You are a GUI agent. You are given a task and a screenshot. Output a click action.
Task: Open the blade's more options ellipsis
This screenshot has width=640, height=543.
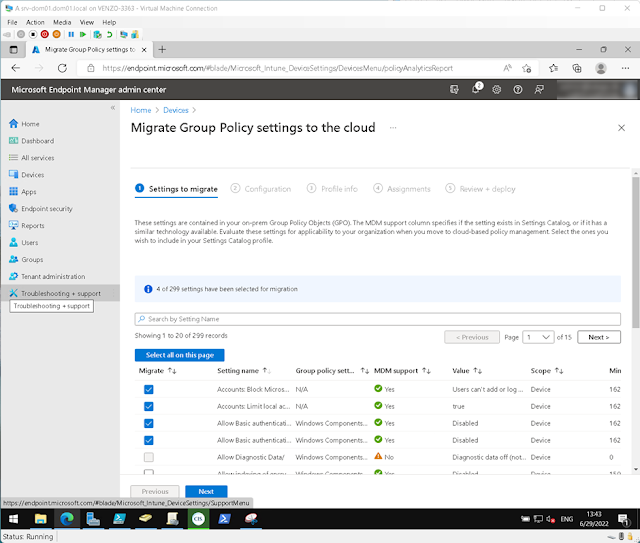pos(393,128)
